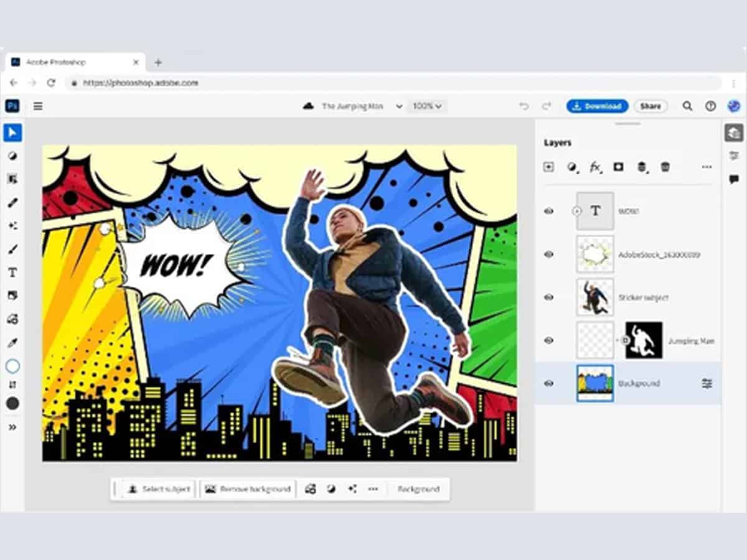Open Background layer properties sliders icon
Image resolution: width=747 pixels, height=560 pixels.
pos(707,383)
